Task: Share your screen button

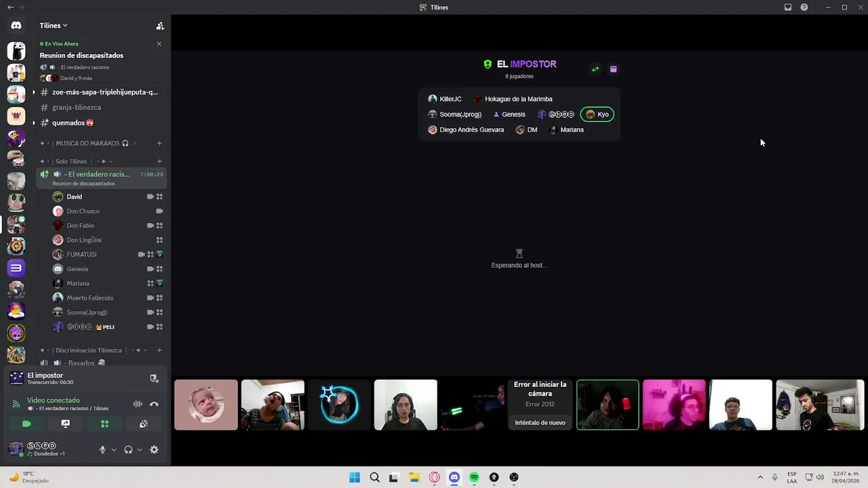Action: pos(65,424)
